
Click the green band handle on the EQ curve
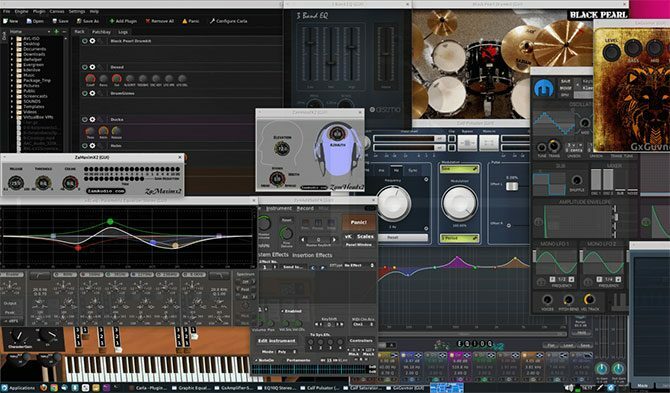(110, 221)
